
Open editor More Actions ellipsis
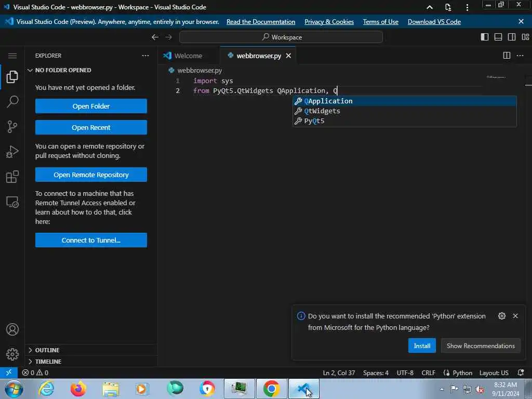click(x=520, y=55)
